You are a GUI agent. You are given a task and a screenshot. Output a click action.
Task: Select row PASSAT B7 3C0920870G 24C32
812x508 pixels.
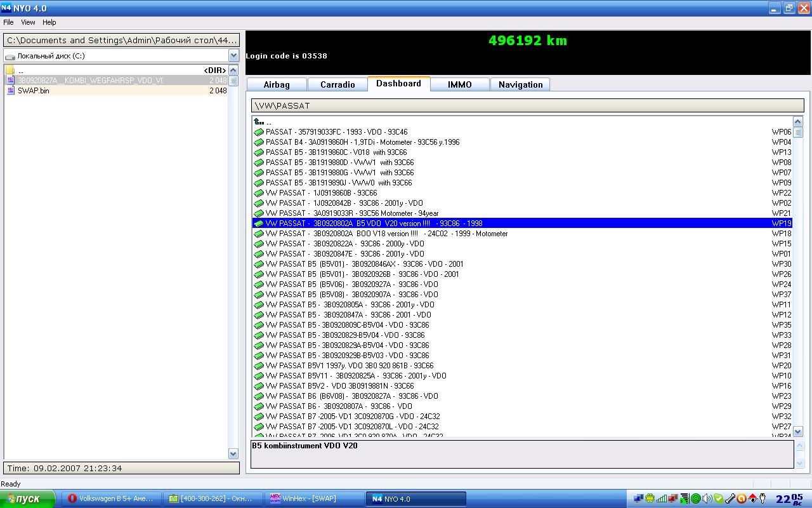click(522, 417)
